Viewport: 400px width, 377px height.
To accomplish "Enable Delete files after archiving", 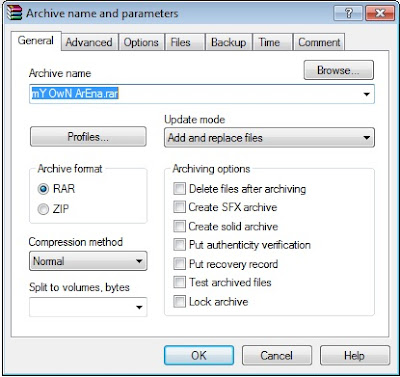I will [x=240, y=189].
